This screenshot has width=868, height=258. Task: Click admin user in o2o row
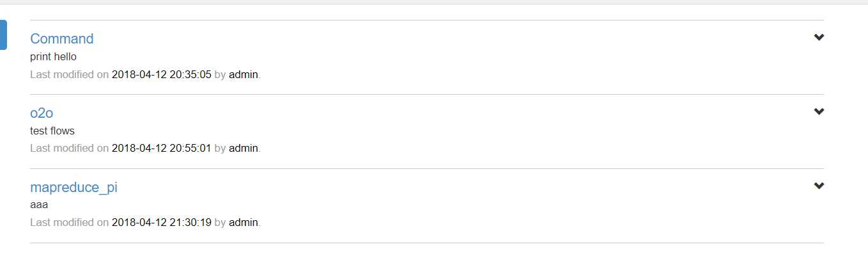pos(243,149)
